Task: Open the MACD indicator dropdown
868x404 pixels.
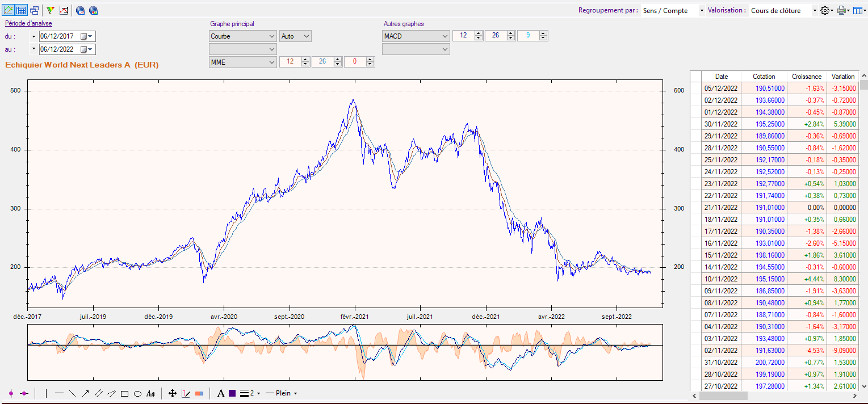Action: [416, 36]
